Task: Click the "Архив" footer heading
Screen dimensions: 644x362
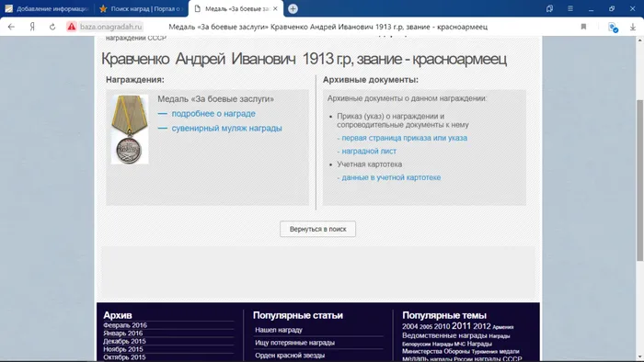Action: (x=118, y=315)
